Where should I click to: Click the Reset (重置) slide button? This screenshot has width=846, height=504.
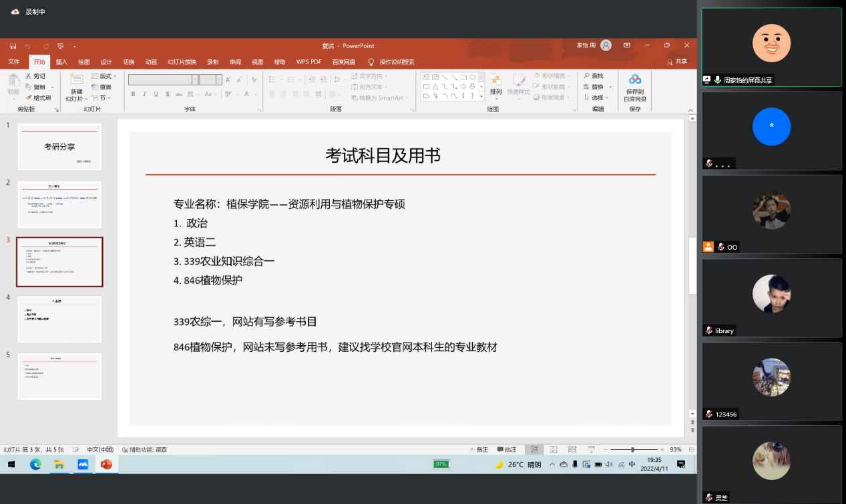[101, 87]
